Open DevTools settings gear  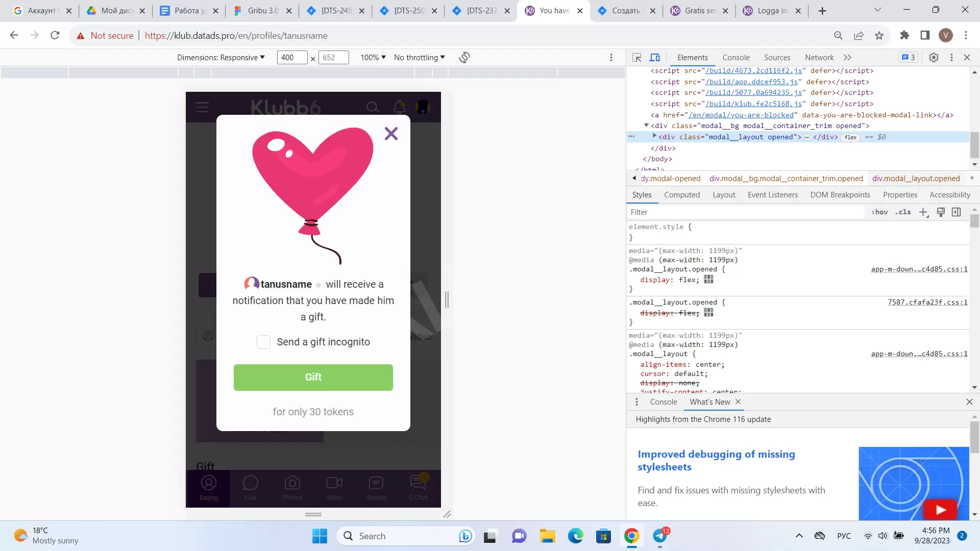934,58
